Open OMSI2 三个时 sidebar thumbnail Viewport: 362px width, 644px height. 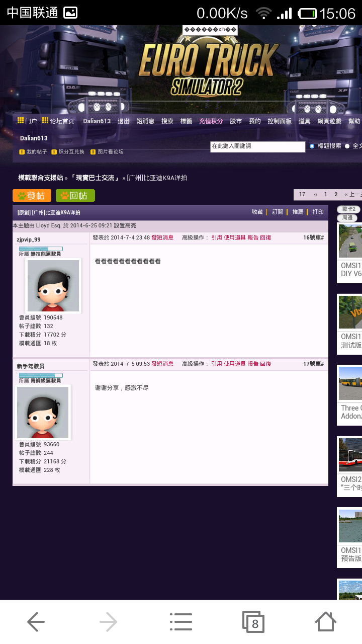pos(350,455)
